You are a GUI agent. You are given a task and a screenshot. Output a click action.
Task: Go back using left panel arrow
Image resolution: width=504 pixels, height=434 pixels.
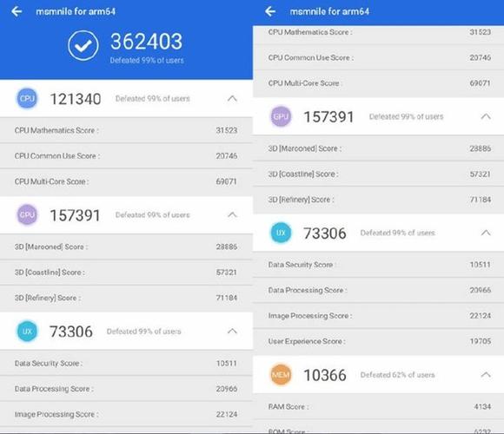(17, 11)
